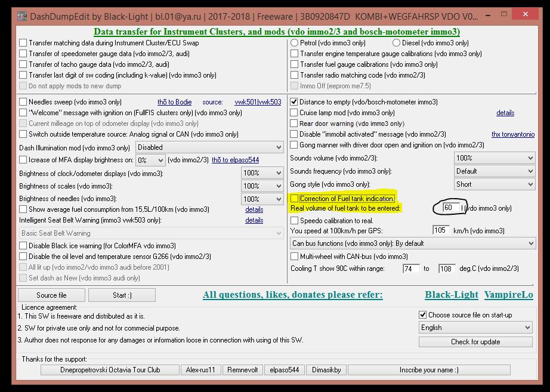This screenshot has width=550, height=392.
Task: Open Brightness of needles dropdown
Action: tap(262, 199)
